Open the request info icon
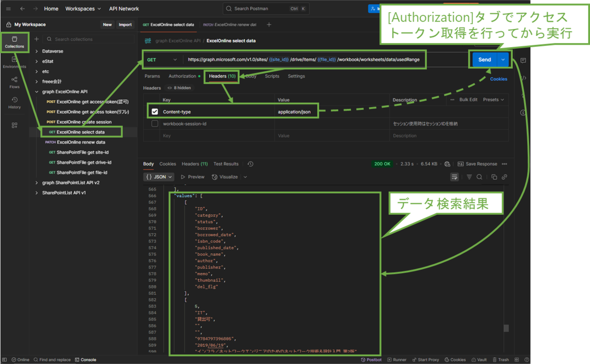The width and height of the screenshot is (590, 364). tap(523, 112)
